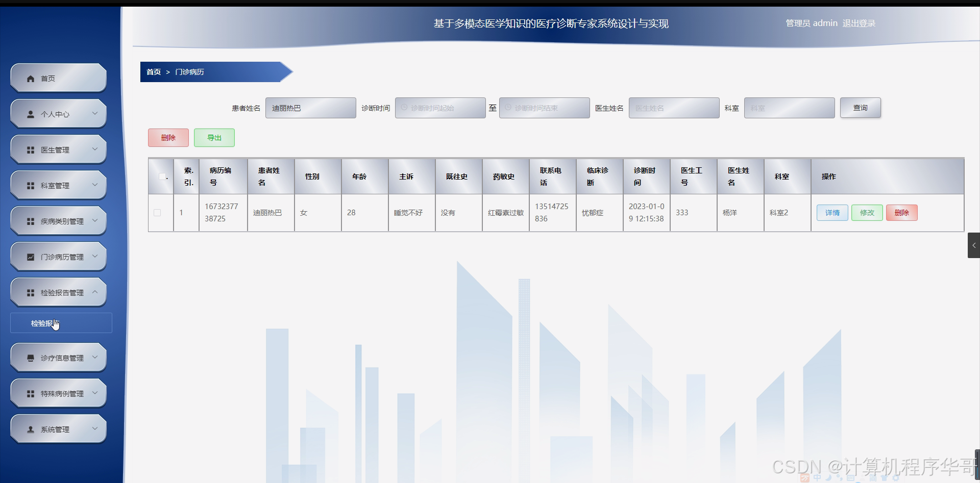
Task: Expand the 个人中心 menu chevron
Action: (x=95, y=113)
